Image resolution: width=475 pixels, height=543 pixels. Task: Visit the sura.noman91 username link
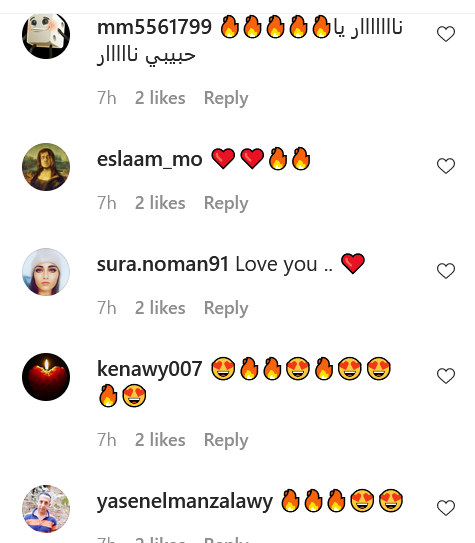click(x=163, y=264)
